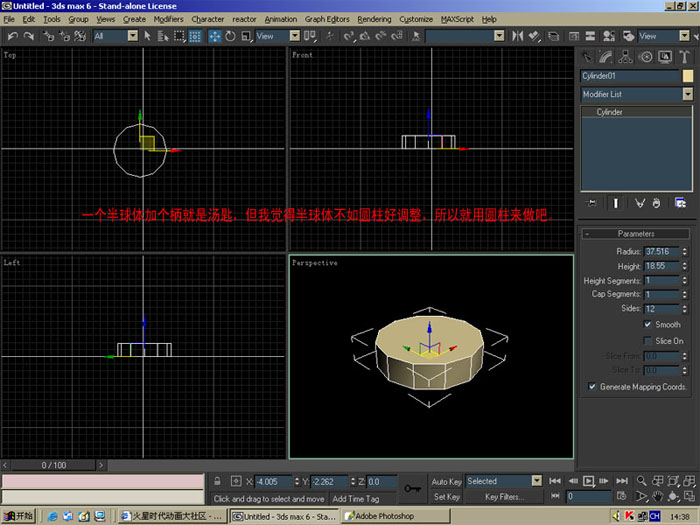This screenshot has width=700, height=525.
Task: Click Play Animation button
Action: (588, 481)
